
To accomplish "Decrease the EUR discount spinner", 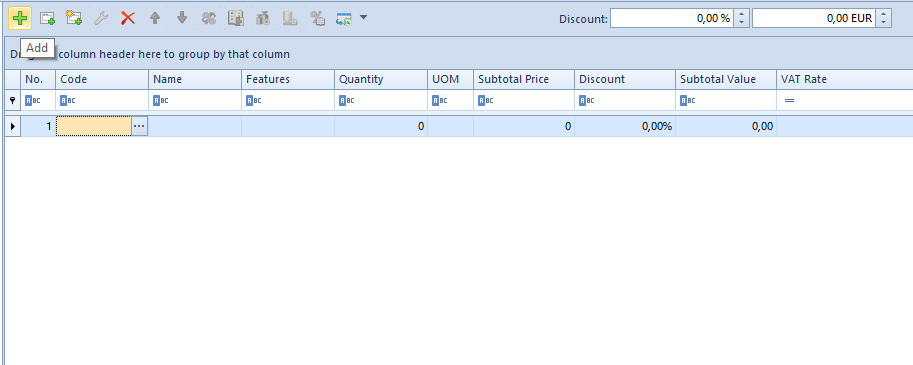I will (884, 23).
